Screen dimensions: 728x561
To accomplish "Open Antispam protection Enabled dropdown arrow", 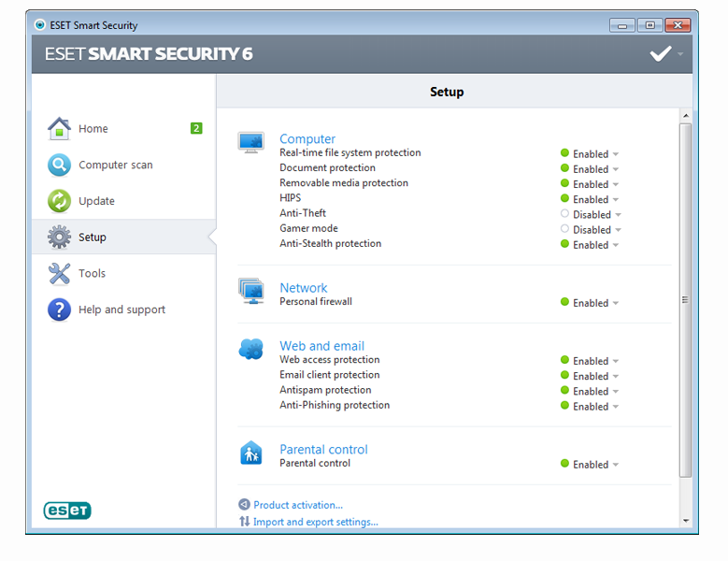I will click(x=616, y=392).
